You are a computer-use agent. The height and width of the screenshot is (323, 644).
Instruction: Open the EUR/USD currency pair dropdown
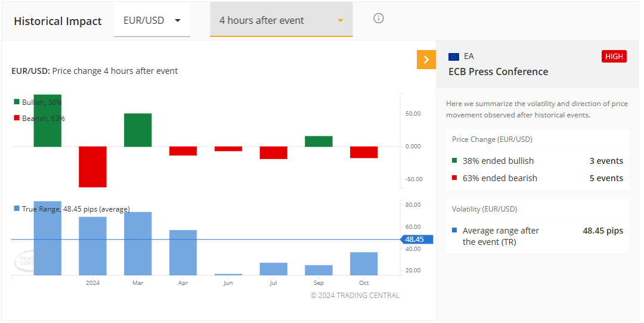pyautogui.click(x=152, y=20)
